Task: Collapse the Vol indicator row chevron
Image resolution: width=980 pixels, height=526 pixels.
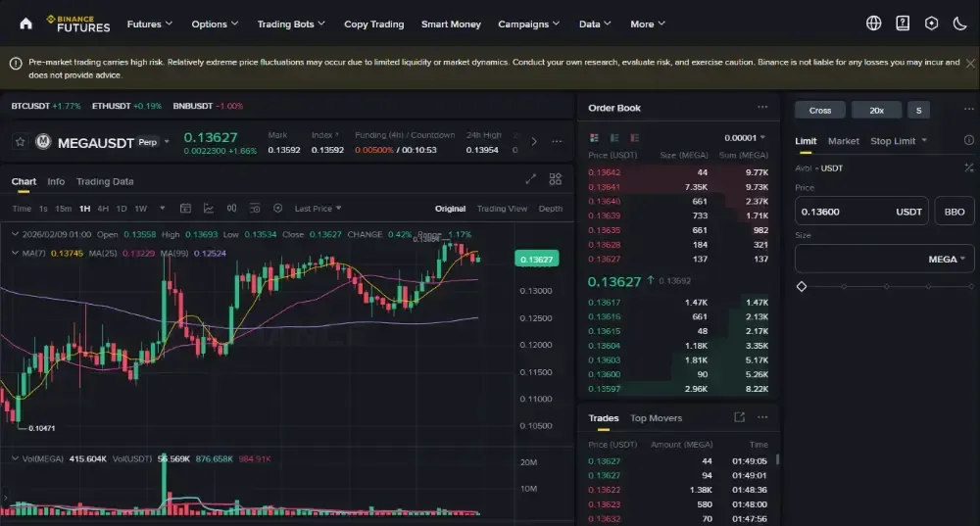Action: pos(15,458)
